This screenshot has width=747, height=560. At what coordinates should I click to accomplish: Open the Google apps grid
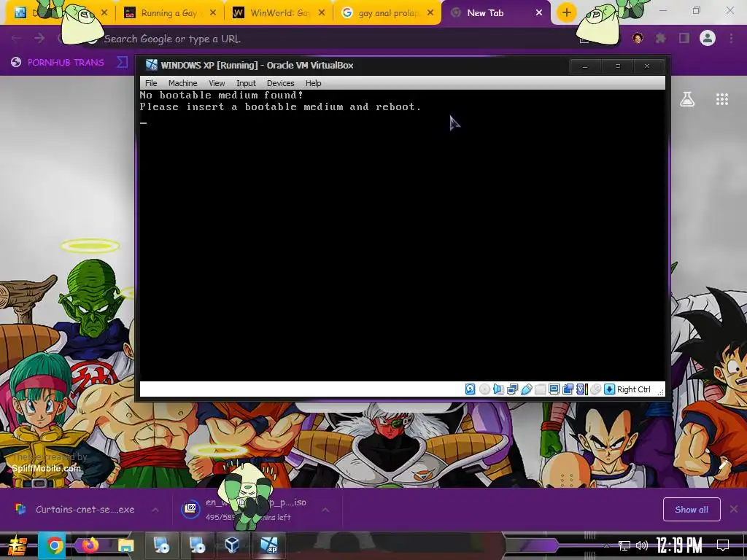pyautogui.click(x=722, y=99)
